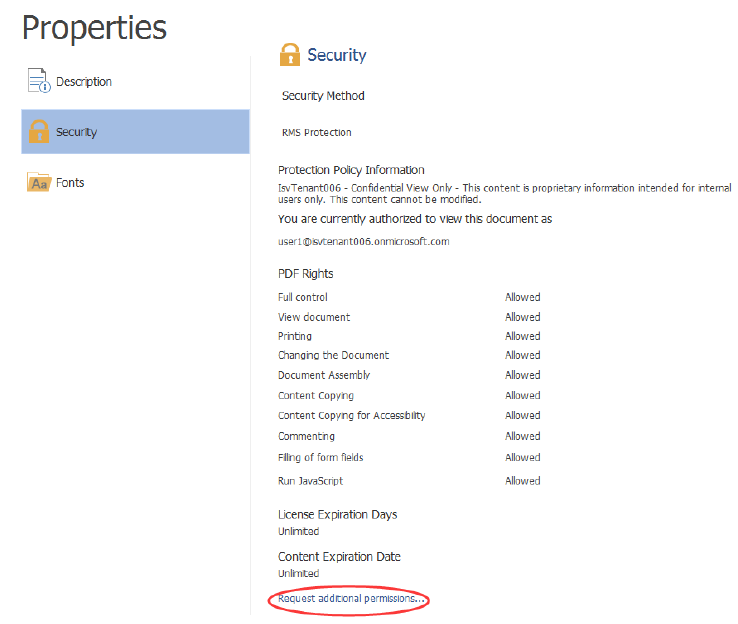
Task: Click Allowed status for Run JavaScript
Action: pos(522,481)
